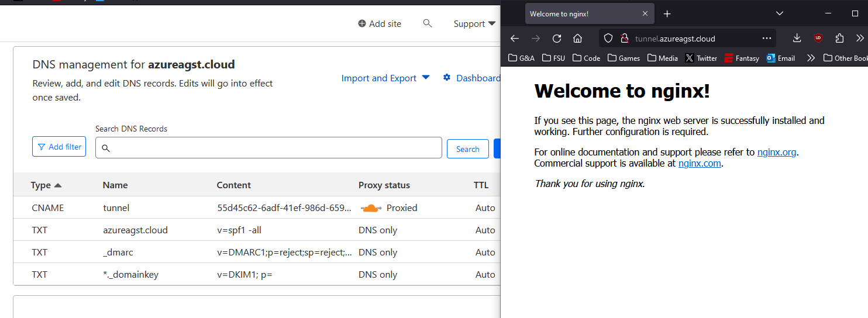Click the Firefox home icon
Screen dimensions: 868x318
point(577,39)
